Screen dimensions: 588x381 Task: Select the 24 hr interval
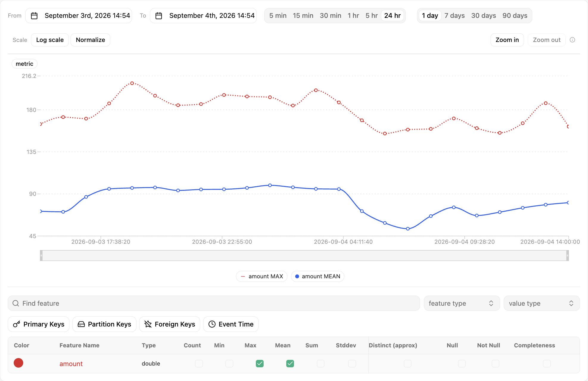[392, 16]
